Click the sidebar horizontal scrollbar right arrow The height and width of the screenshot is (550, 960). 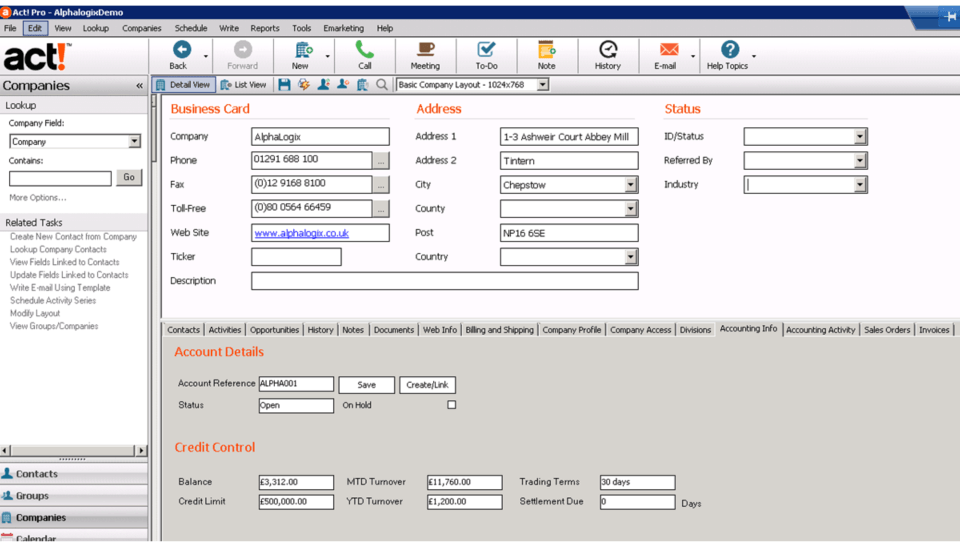pyautogui.click(x=141, y=451)
